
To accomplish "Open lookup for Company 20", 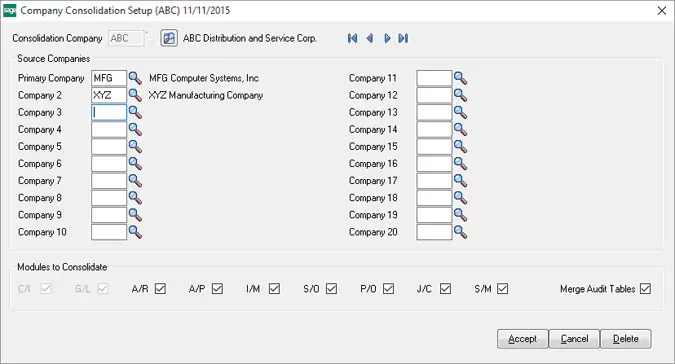I will pos(461,232).
